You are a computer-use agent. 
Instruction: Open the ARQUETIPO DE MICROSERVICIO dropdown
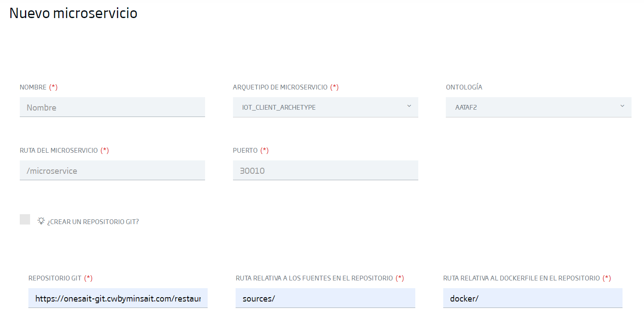tap(325, 107)
